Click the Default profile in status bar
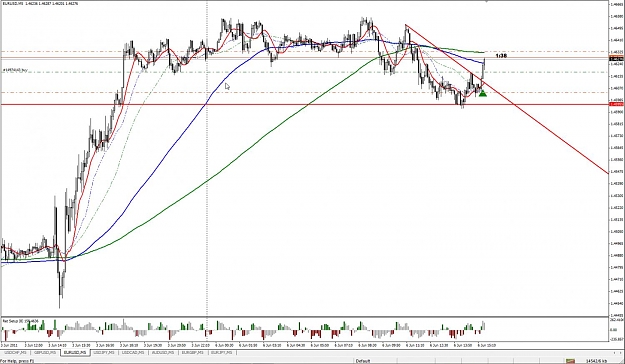The width and height of the screenshot is (625, 364). (363, 361)
